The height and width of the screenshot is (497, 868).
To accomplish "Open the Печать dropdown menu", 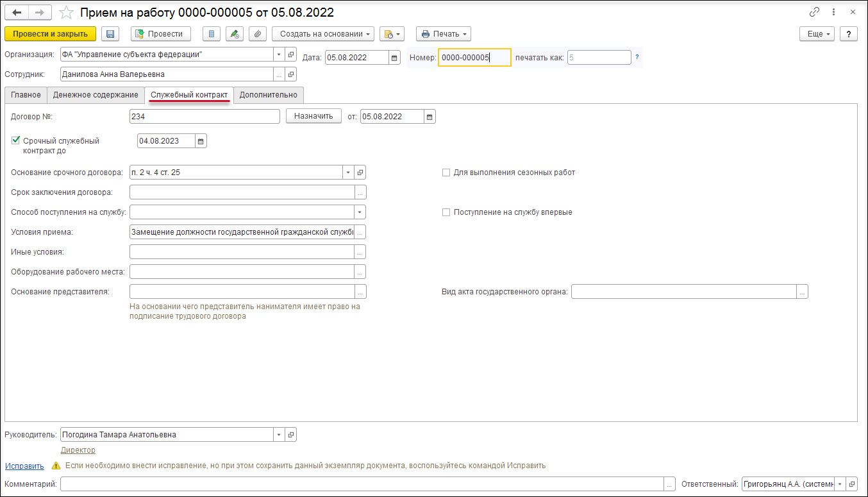I will pos(444,34).
